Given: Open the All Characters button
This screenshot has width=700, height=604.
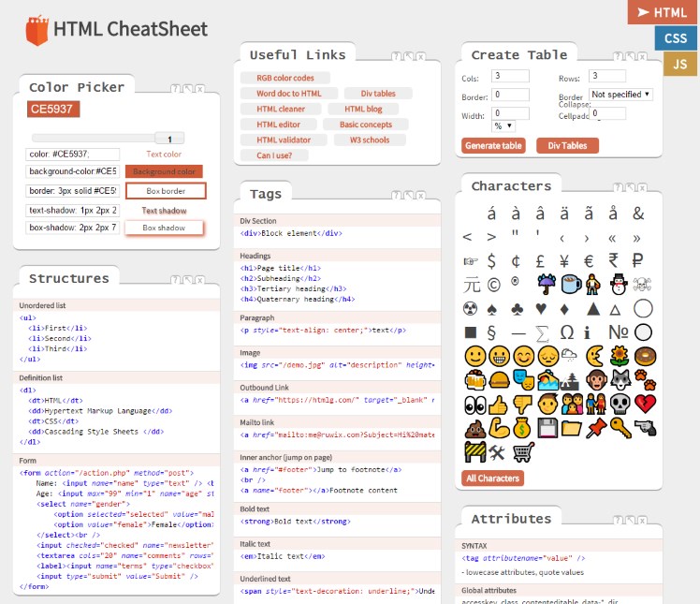Looking at the screenshot, I should (x=492, y=479).
